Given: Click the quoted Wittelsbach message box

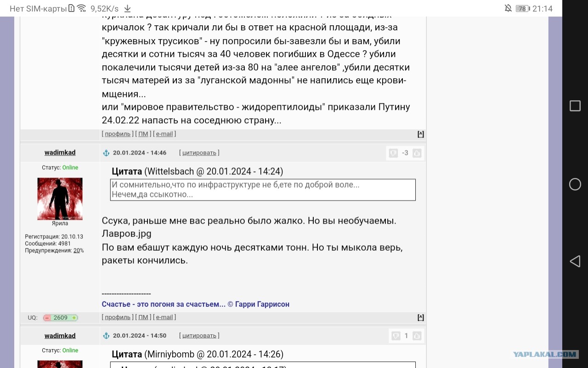Looking at the screenshot, I should (263, 190).
